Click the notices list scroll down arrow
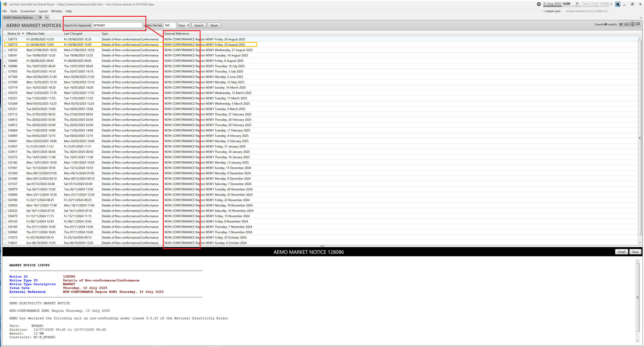This screenshot has height=347, width=644. 640,243
